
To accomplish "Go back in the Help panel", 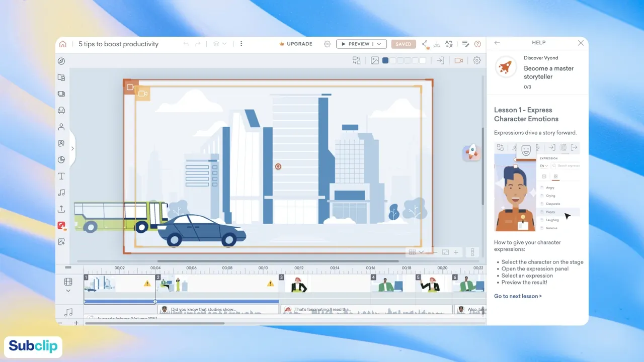I will point(497,43).
